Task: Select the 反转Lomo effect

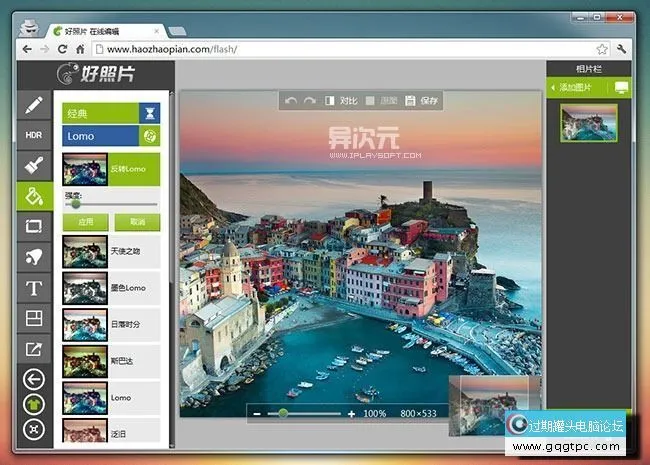Action: (111, 169)
